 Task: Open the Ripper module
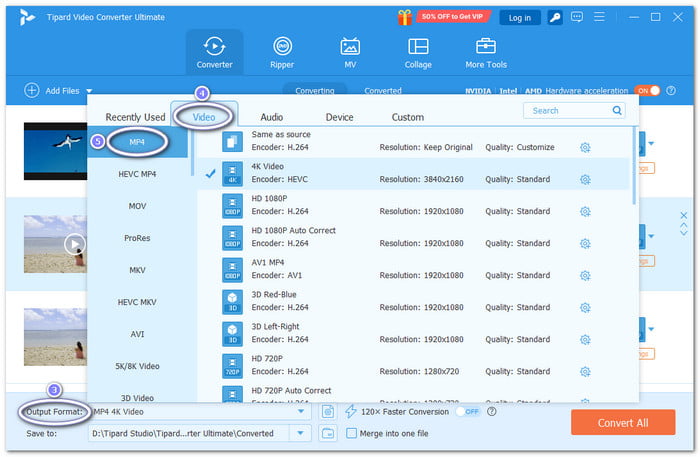point(282,53)
